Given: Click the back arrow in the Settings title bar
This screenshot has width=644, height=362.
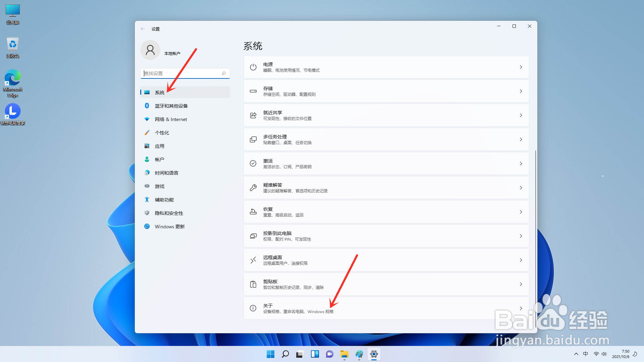Looking at the screenshot, I should 143,29.
